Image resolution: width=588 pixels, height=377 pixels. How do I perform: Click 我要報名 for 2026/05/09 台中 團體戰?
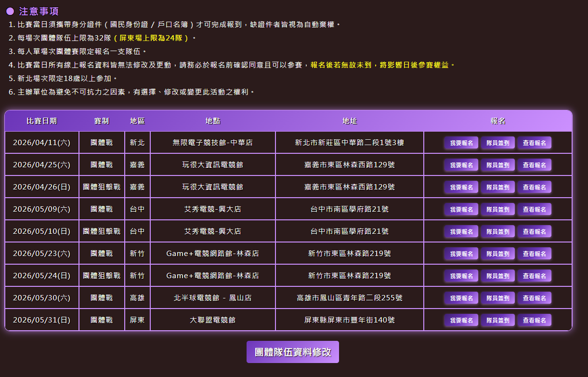click(x=461, y=209)
